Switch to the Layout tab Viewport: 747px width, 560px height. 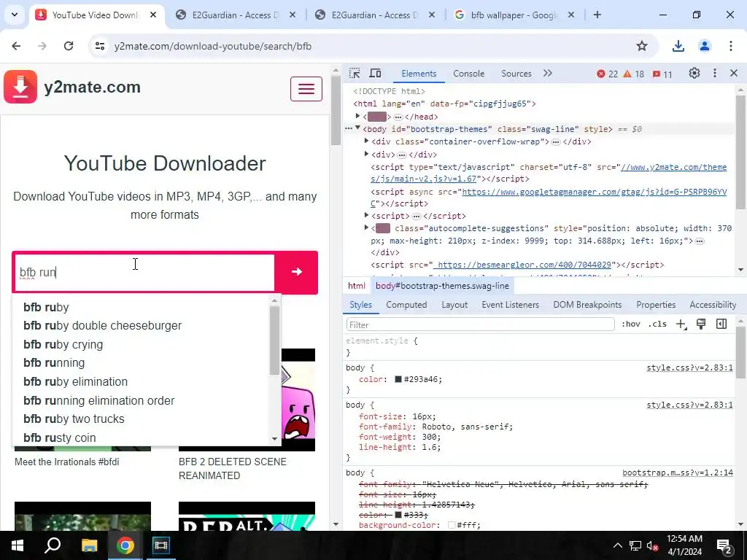[x=454, y=305]
